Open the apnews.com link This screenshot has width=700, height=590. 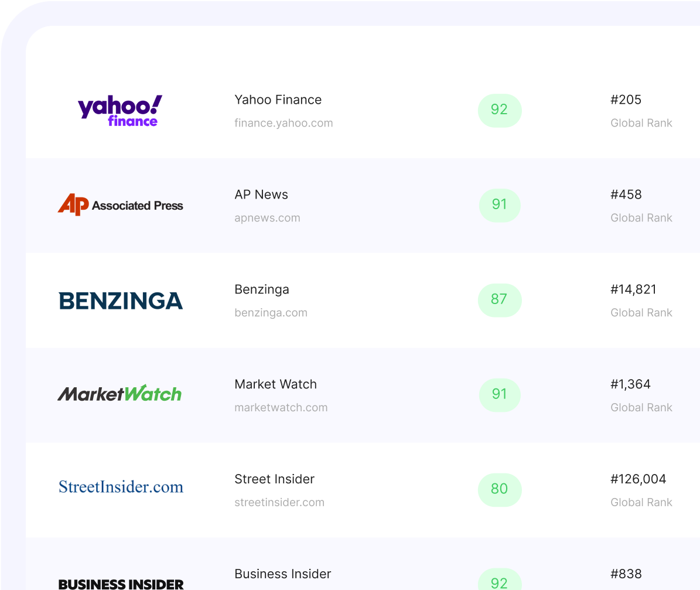pos(267,218)
